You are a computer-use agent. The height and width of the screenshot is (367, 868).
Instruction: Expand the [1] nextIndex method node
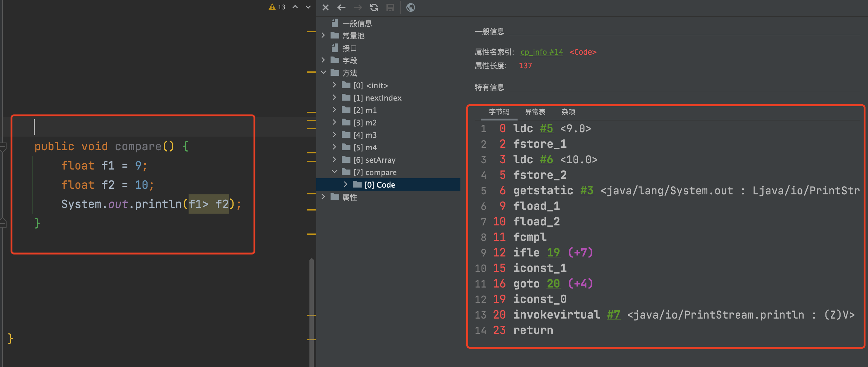[x=334, y=97]
